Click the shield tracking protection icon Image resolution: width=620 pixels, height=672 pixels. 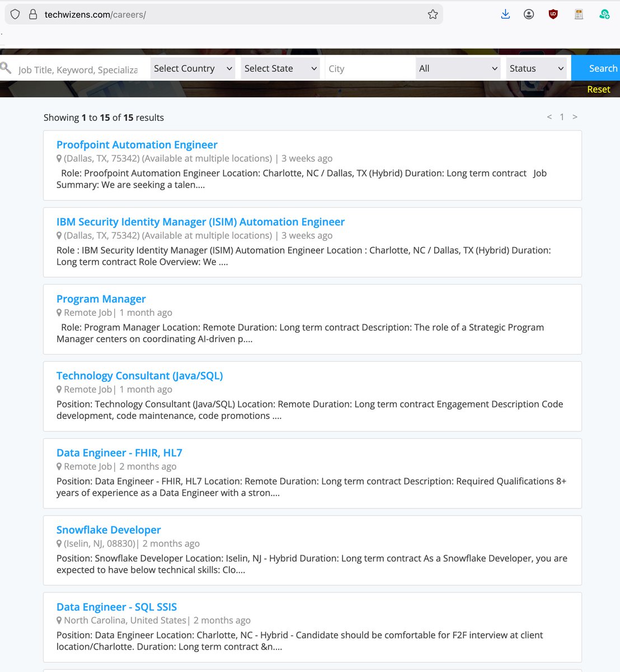(x=15, y=15)
